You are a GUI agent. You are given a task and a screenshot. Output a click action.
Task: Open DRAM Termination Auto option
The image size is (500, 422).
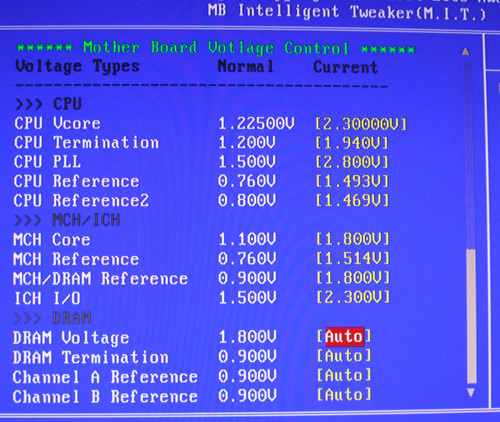[344, 356]
